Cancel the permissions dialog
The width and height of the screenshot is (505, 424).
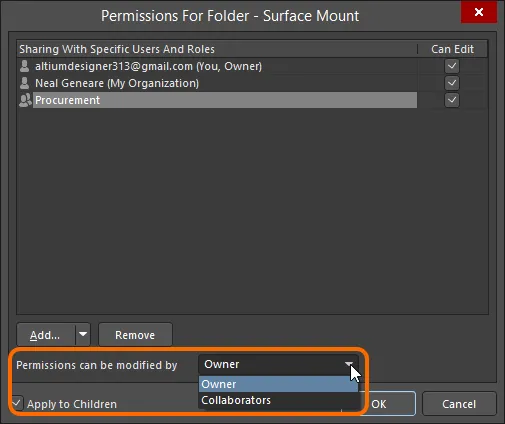point(459,404)
